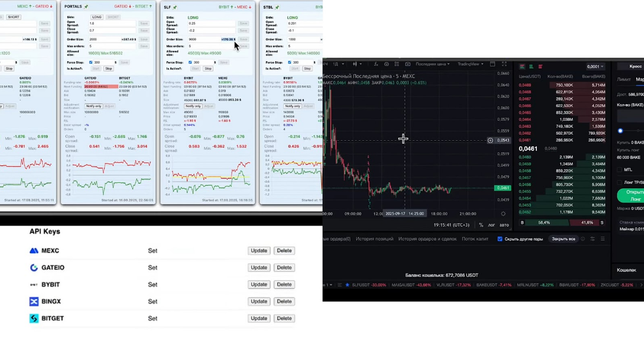
Task: Show asks-only order book view icon
Action: 540,67
